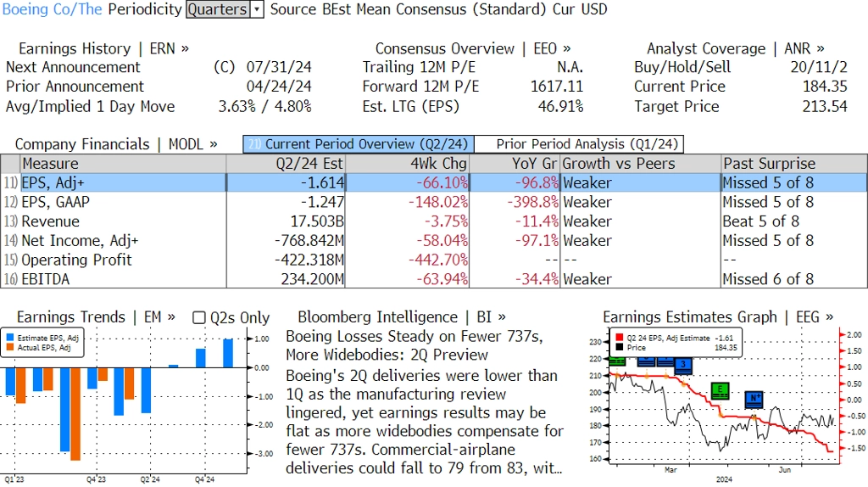
Task: Click the Past Surprise column header
Action: (x=793, y=164)
